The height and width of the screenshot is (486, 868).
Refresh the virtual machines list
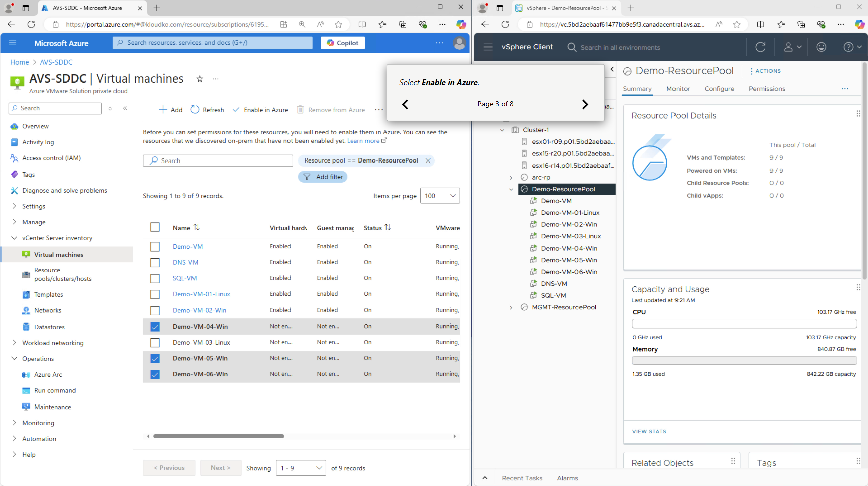pyautogui.click(x=208, y=110)
